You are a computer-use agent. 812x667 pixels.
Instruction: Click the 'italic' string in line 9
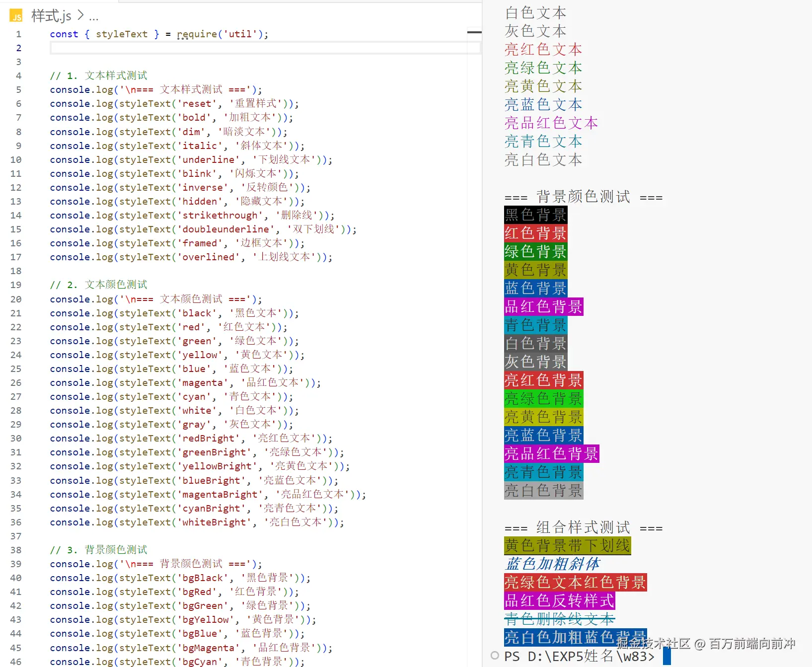tap(200, 146)
